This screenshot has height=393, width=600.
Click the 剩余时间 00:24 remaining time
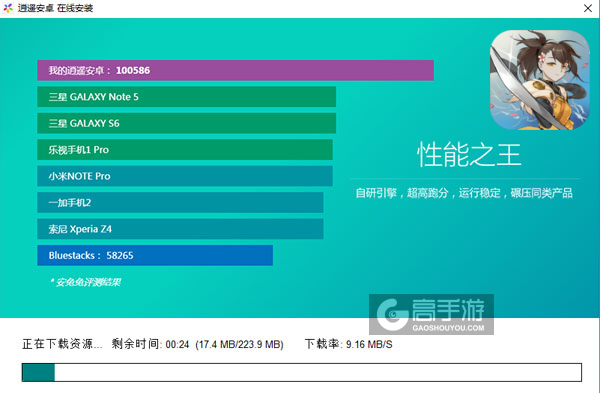pyautogui.click(x=150, y=344)
